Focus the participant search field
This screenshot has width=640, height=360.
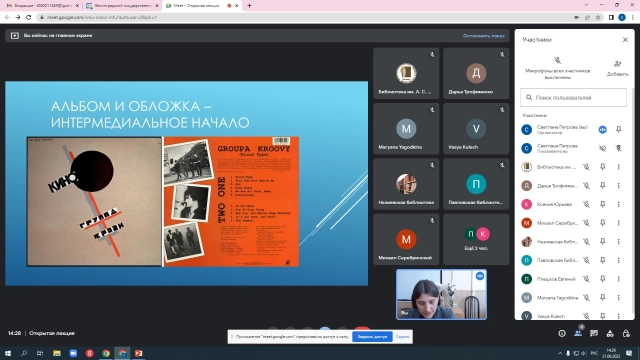(573, 98)
